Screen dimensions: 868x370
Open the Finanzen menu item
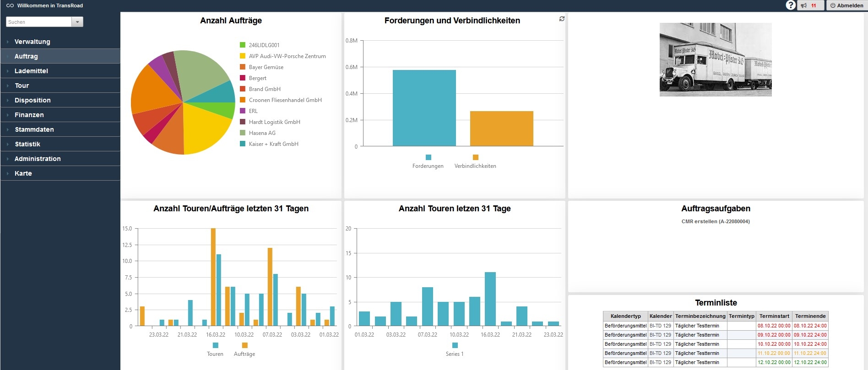pos(60,115)
